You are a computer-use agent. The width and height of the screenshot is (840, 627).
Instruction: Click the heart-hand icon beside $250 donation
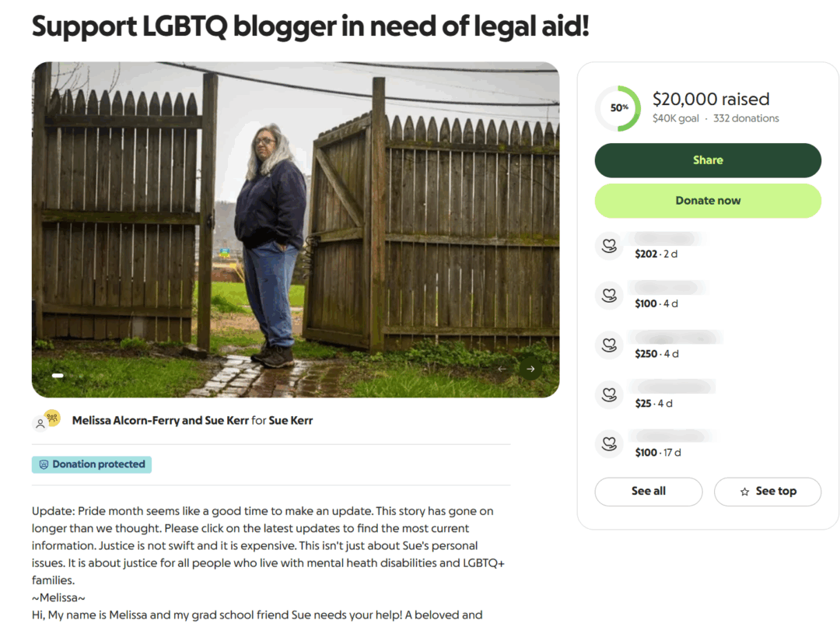coord(609,345)
